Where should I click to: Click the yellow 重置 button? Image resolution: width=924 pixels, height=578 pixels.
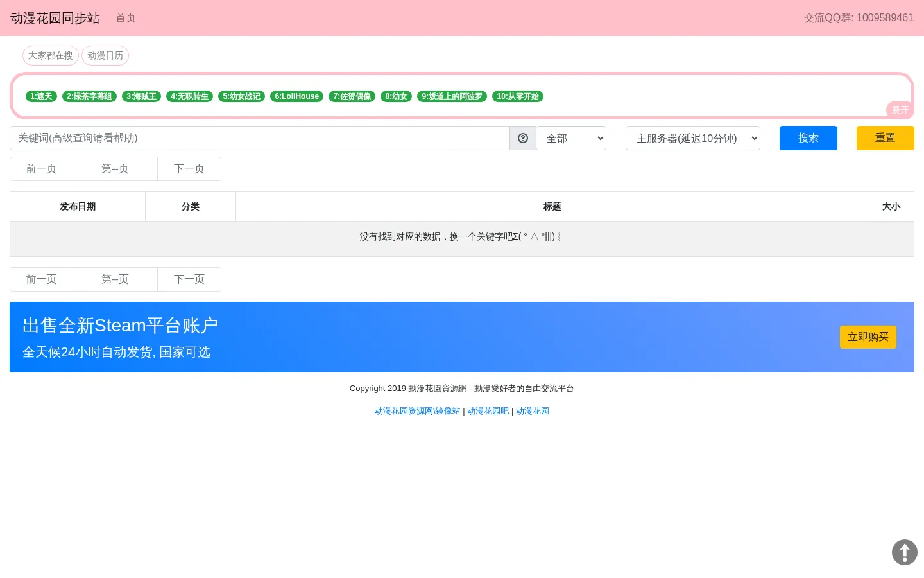[x=886, y=138]
